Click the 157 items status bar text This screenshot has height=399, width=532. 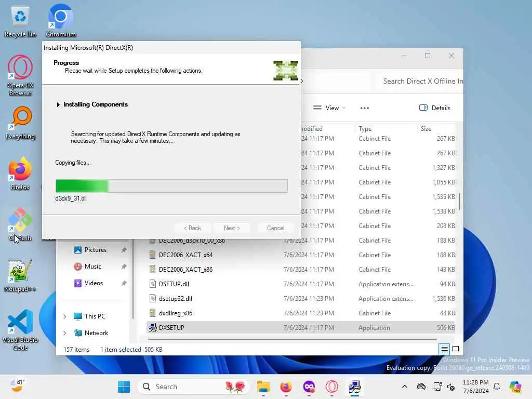click(x=76, y=350)
